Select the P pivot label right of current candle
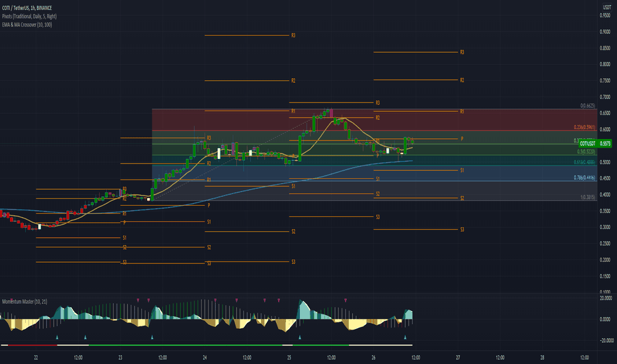The width and height of the screenshot is (617, 364). (461, 139)
